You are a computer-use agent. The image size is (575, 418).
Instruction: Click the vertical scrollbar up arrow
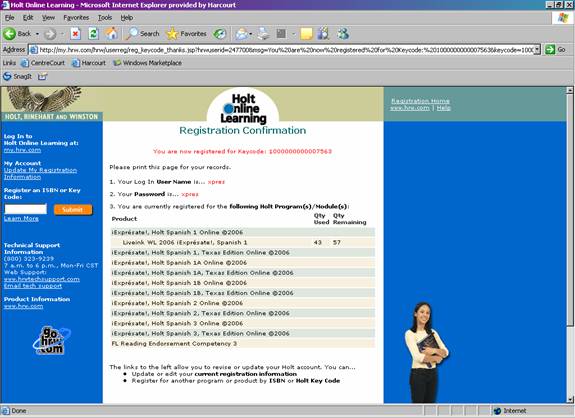pos(569,90)
